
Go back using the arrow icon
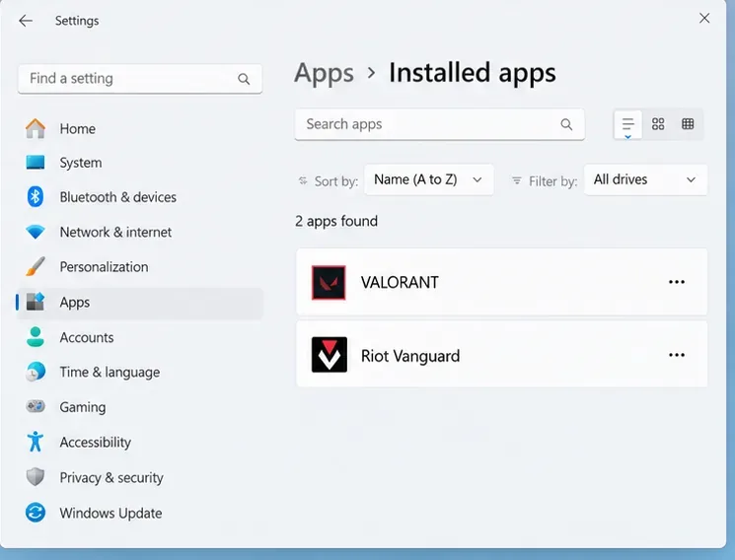pyautogui.click(x=26, y=21)
